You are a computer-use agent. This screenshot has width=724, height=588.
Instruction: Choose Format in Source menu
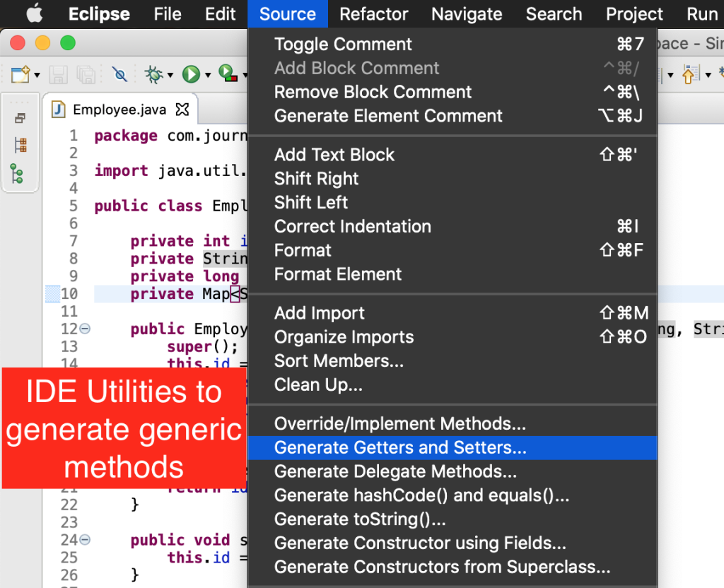(452, 250)
